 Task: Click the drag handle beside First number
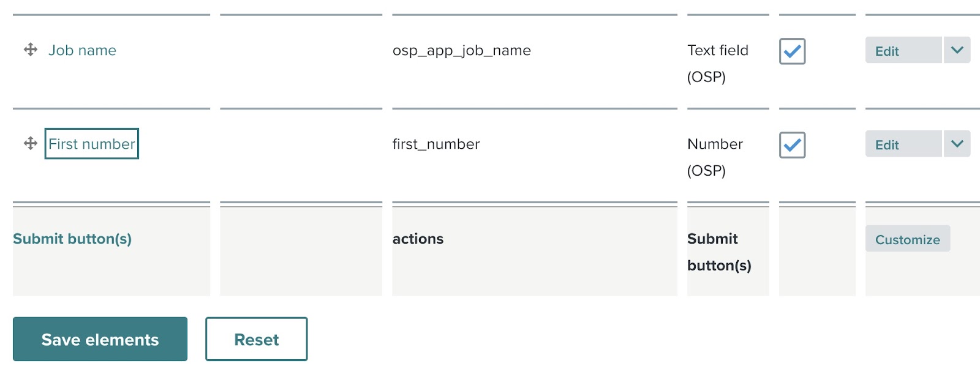pyautogui.click(x=31, y=143)
